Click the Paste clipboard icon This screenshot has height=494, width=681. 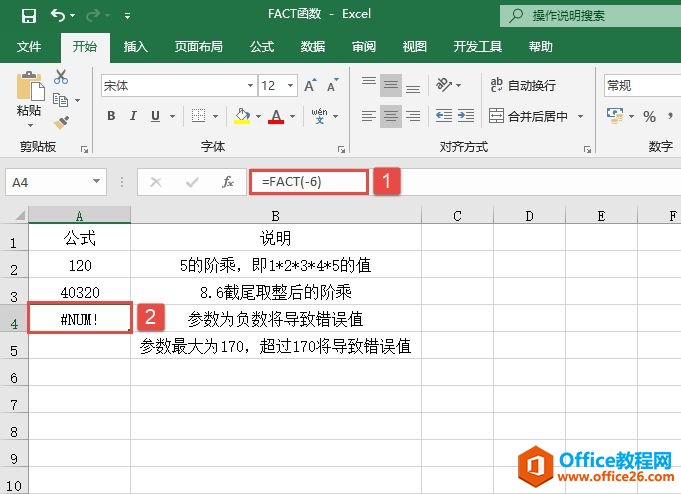pos(30,86)
